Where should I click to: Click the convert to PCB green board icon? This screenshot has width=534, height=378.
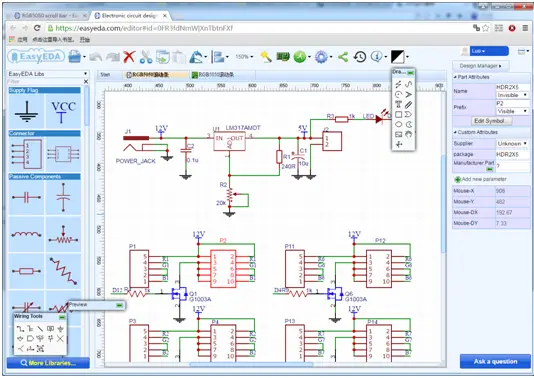[283, 57]
